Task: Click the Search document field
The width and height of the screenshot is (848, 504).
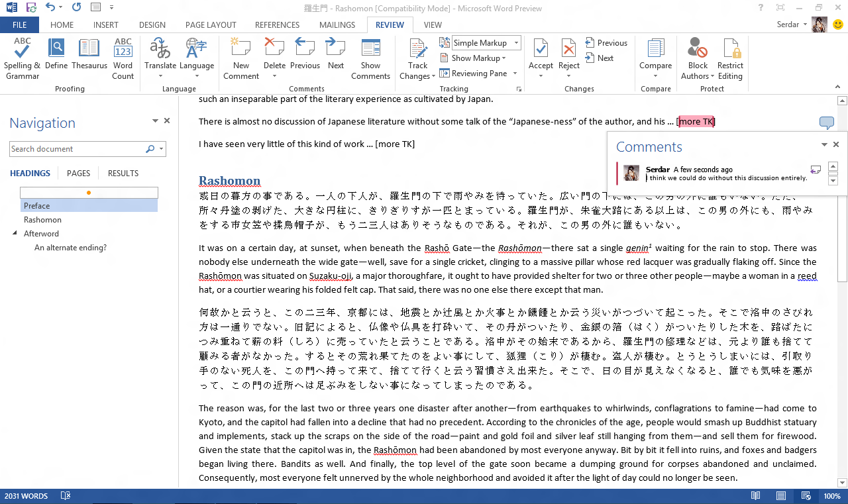Action: (x=77, y=149)
